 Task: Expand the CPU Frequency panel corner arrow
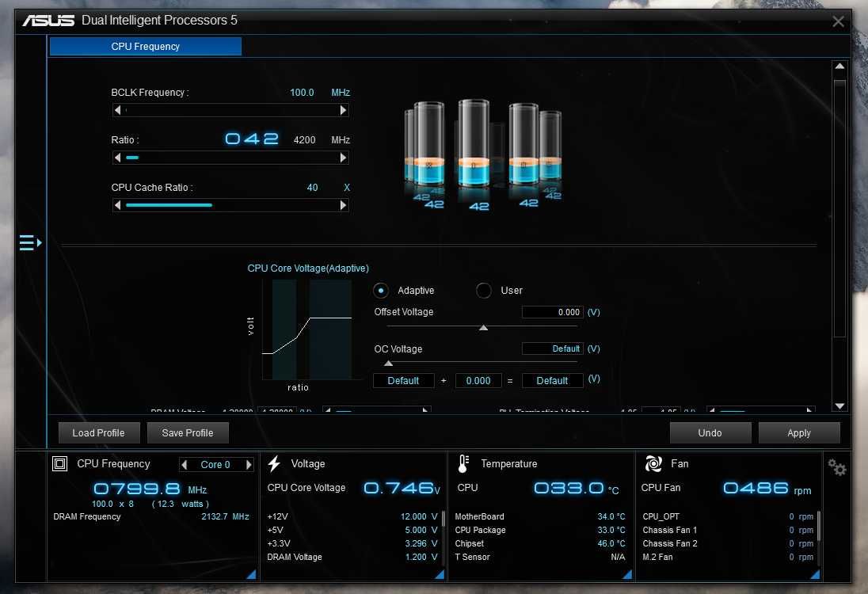tap(251, 574)
